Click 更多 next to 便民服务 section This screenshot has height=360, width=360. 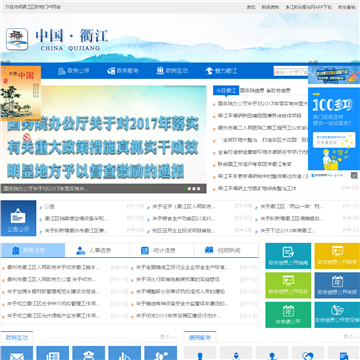(x=352, y=337)
